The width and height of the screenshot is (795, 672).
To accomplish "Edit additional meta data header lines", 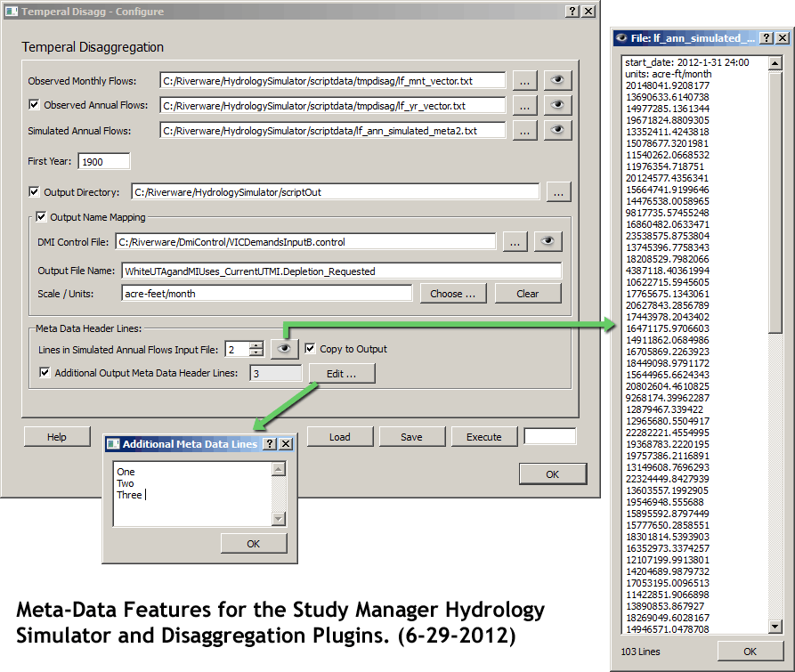I will pos(342,374).
